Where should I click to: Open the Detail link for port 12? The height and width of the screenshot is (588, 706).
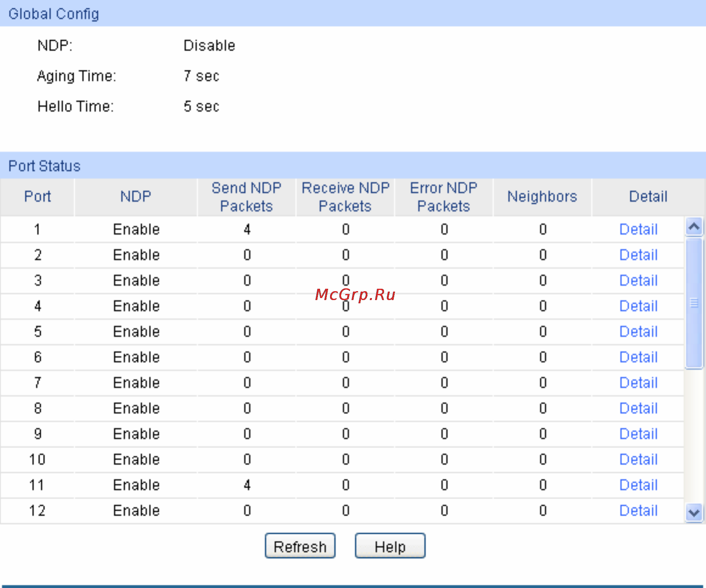(638, 511)
